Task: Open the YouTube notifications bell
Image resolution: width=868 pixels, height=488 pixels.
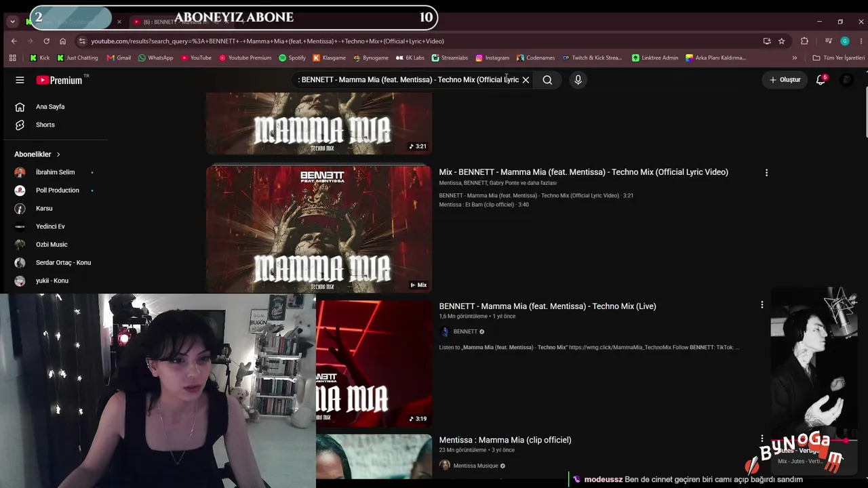Action: tap(821, 80)
